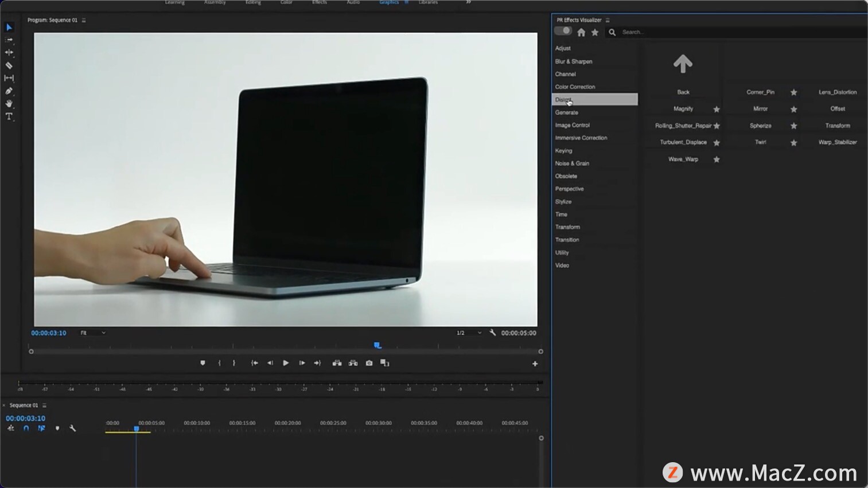Play the sequence in Program monitor
Screen dimensions: 868x488
286,363
